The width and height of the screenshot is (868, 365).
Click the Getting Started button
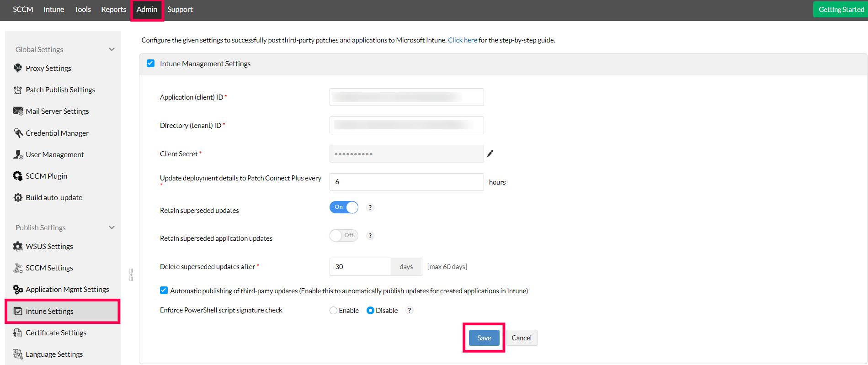841,10
